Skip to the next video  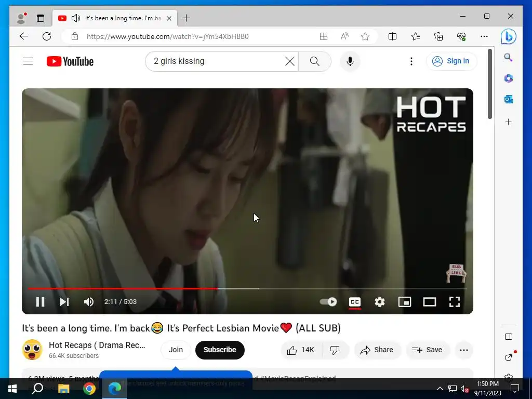pos(64,302)
